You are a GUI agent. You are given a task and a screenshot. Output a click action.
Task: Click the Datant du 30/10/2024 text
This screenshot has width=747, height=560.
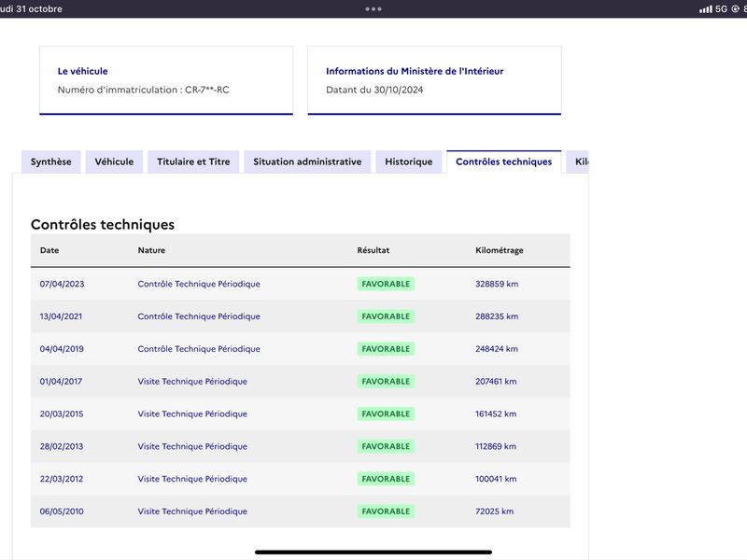pos(374,90)
